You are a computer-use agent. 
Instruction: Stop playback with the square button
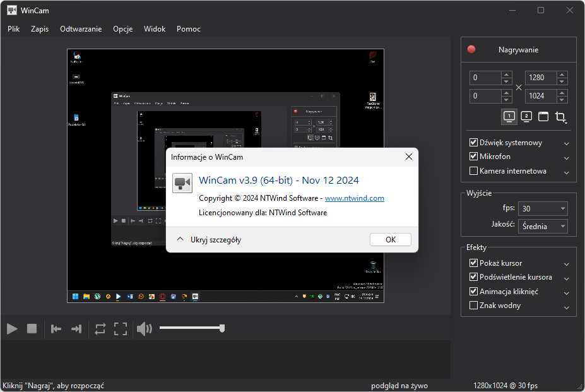(x=32, y=329)
